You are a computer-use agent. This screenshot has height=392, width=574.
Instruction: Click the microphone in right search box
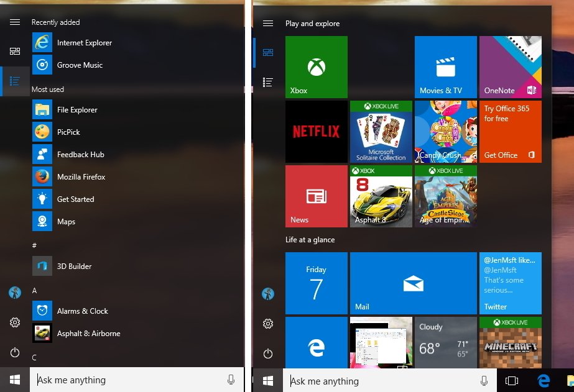(484, 381)
